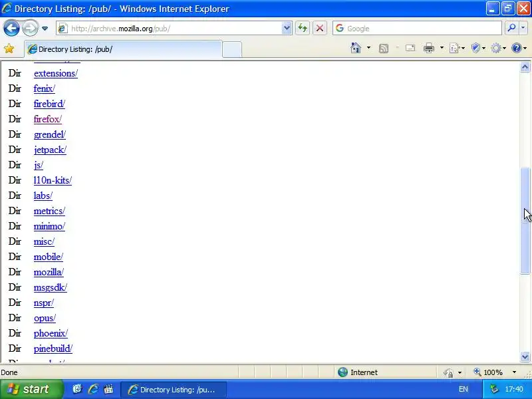Click the scrollbar down arrow

point(525,356)
